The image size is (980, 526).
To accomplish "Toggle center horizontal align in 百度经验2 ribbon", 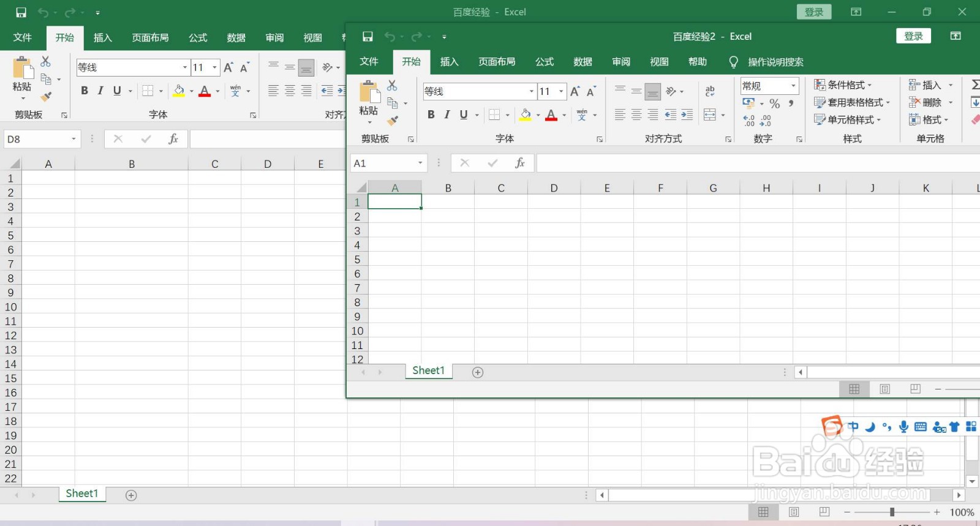I will click(637, 115).
